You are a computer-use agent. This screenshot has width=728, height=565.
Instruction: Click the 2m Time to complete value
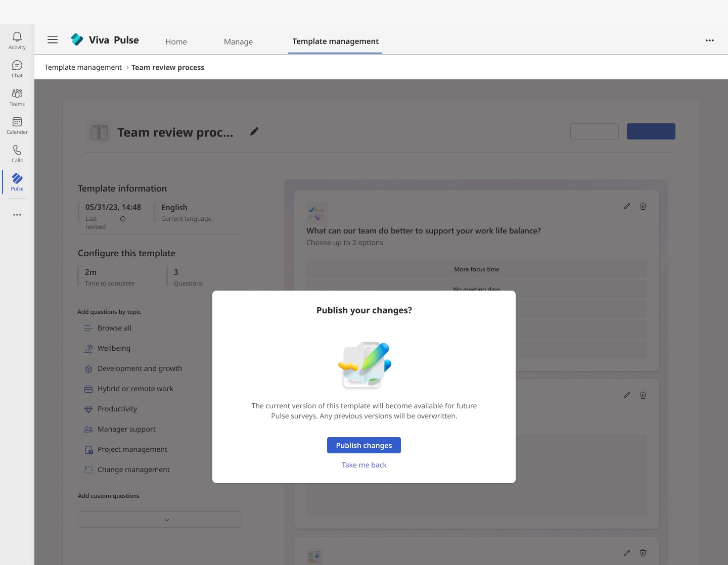pyautogui.click(x=90, y=272)
